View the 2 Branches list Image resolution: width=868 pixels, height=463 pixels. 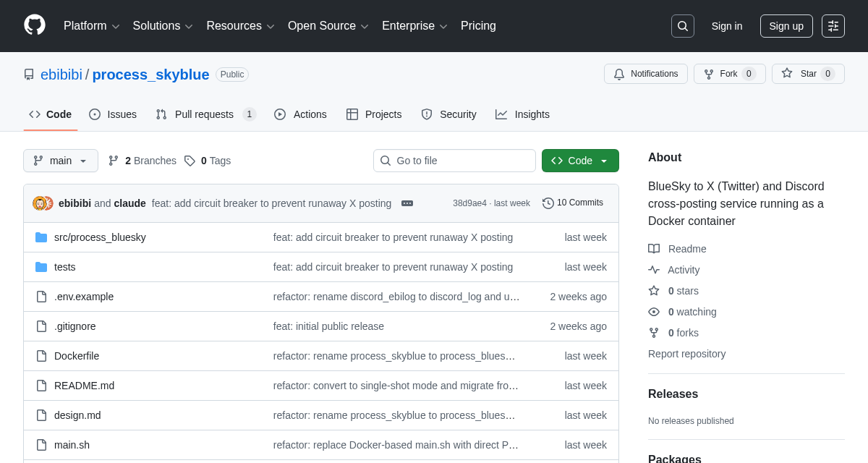tap(142, 161)
